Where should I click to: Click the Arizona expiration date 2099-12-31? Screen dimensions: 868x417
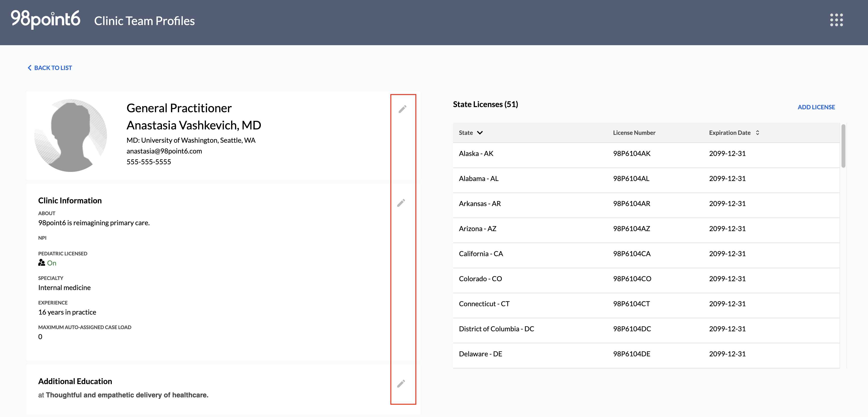727,228
